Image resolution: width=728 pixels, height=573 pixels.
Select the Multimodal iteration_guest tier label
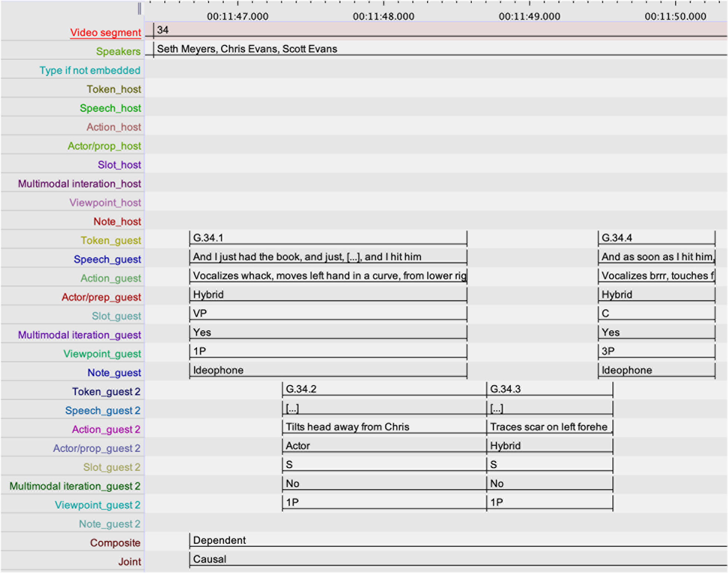click(x=80, y=335)
